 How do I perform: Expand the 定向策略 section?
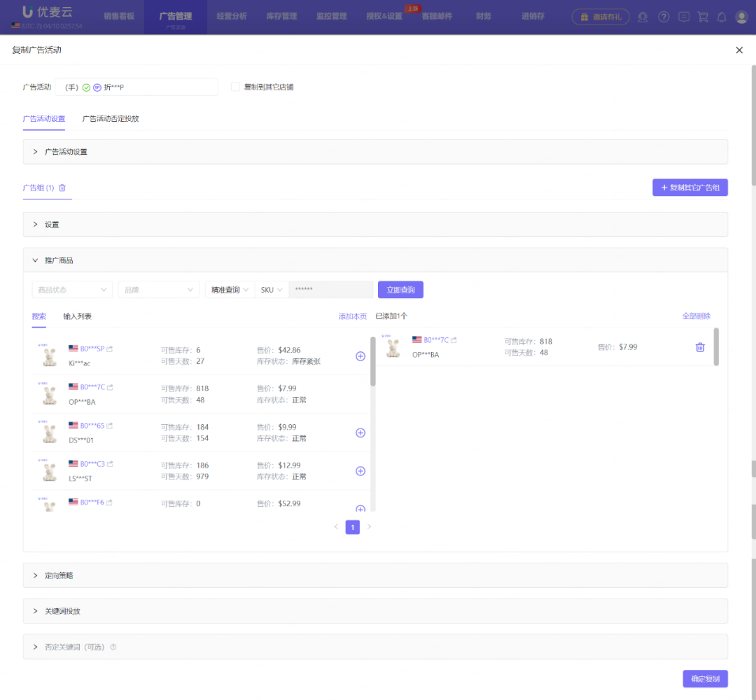tap(375, 575)
